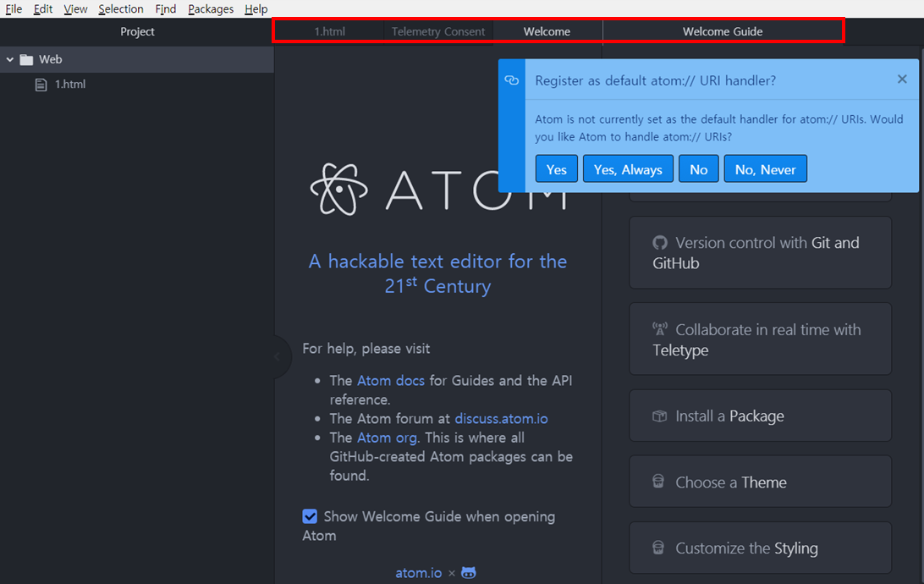Screen dimensions: 924x584
Task: Click the GitHub icon on Version control card
Action: (x=660, y=243)
